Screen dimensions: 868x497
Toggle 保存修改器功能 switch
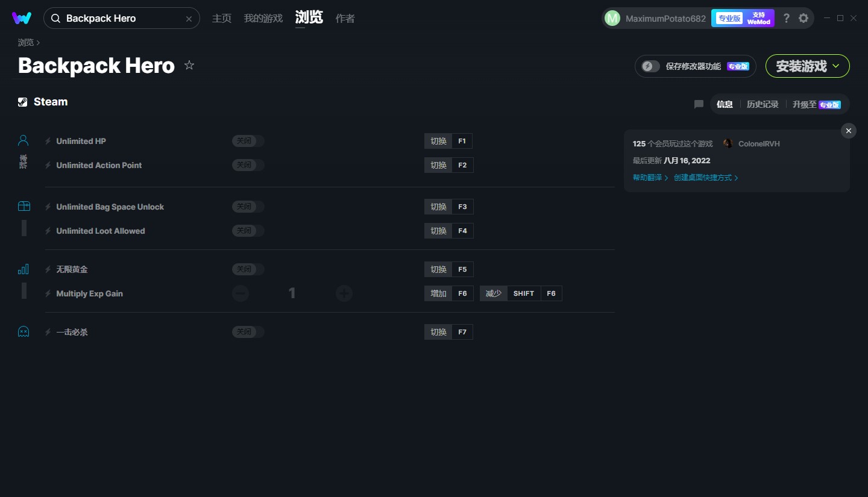650,66
